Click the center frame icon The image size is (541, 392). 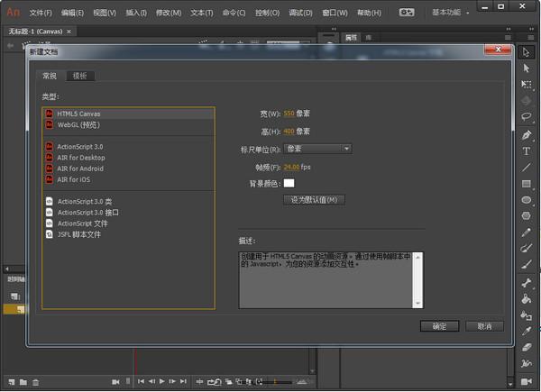[199, 382]
